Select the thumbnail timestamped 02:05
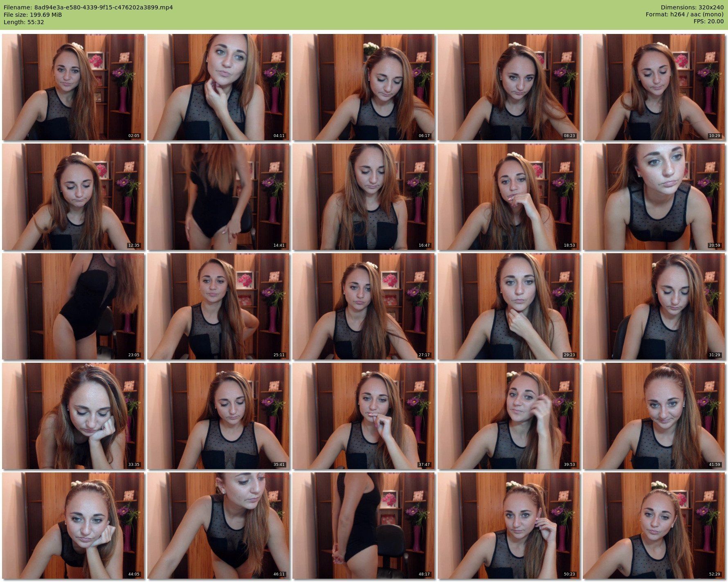Screen dimensions: 728x582 (x=73, y=87)
